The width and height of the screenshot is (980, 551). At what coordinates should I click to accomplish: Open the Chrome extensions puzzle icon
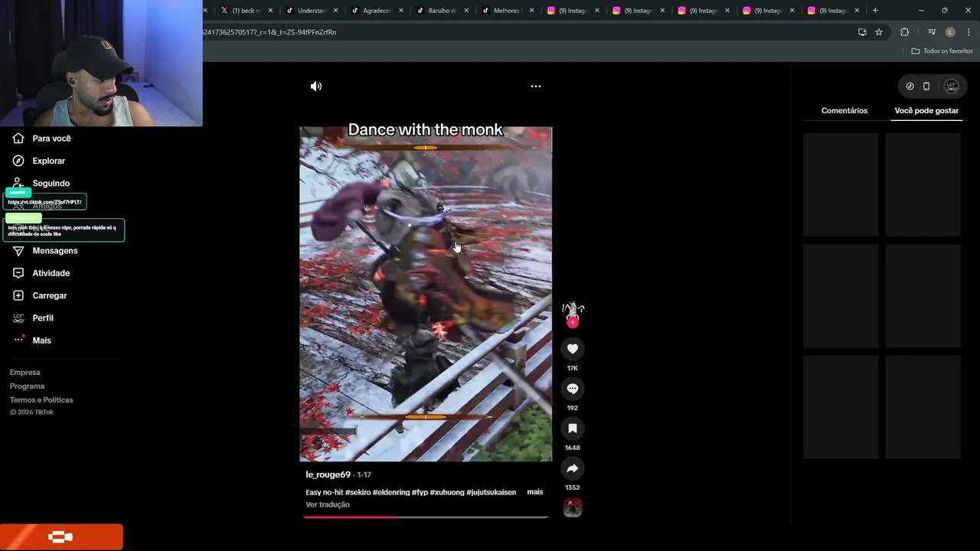(x=905, y=32)
